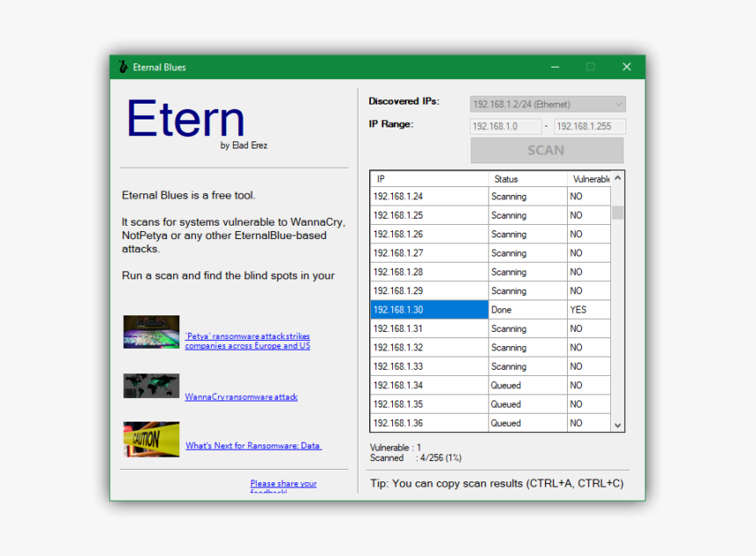The height and width of the screenshot is (556, 756).
Task: Click the YES vulnerable cell
Action: 589,310
